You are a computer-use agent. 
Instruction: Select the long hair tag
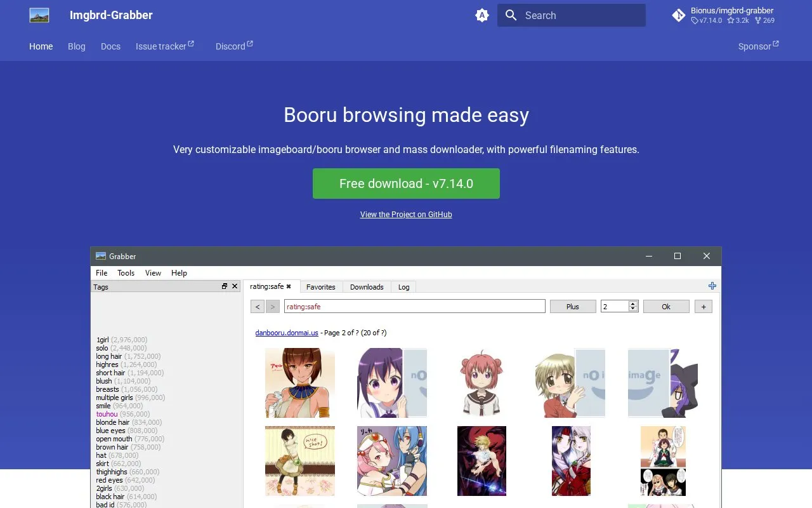pos(108,356)
